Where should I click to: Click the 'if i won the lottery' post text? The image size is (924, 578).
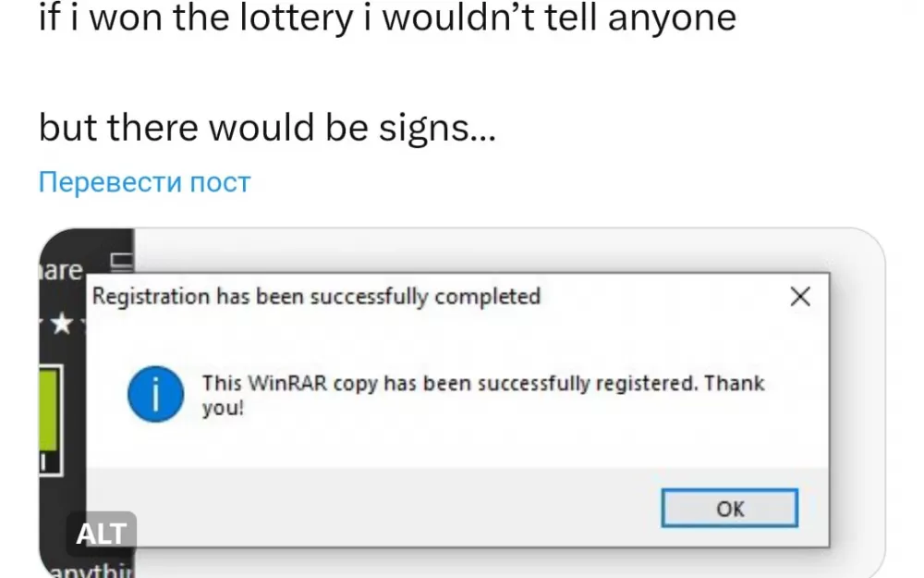coord(196,18)
